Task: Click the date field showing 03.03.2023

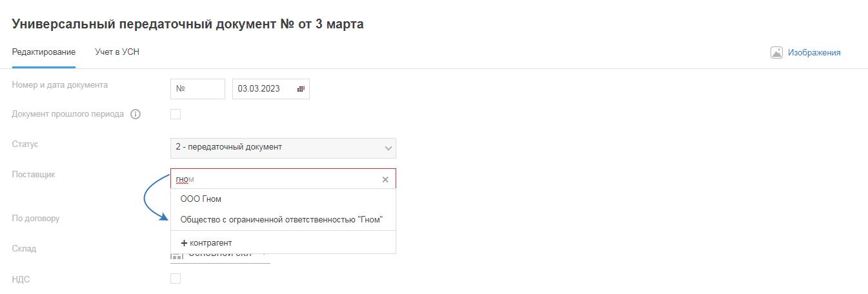Action: point(263,89)
